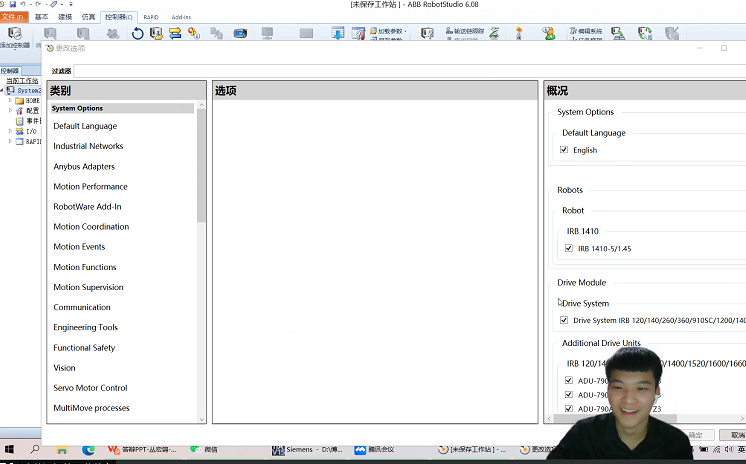Click the 编辑系统 edit system item

coord(586,31)
